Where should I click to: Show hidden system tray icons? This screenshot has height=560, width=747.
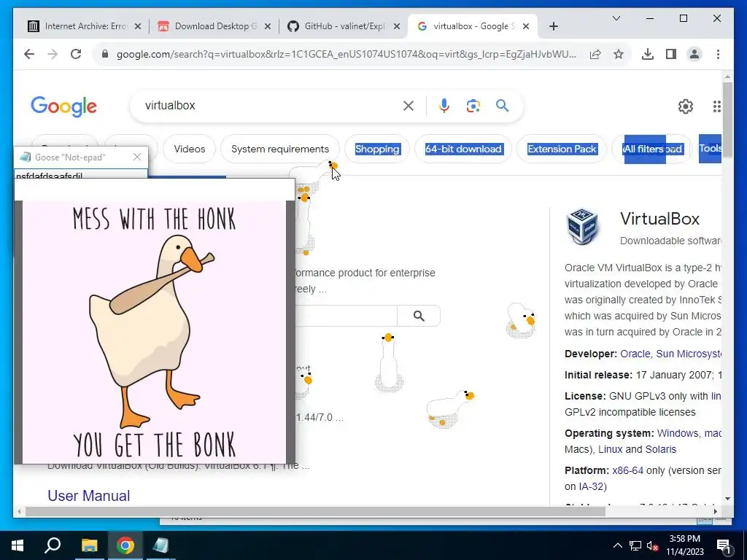tap(617, 545)
